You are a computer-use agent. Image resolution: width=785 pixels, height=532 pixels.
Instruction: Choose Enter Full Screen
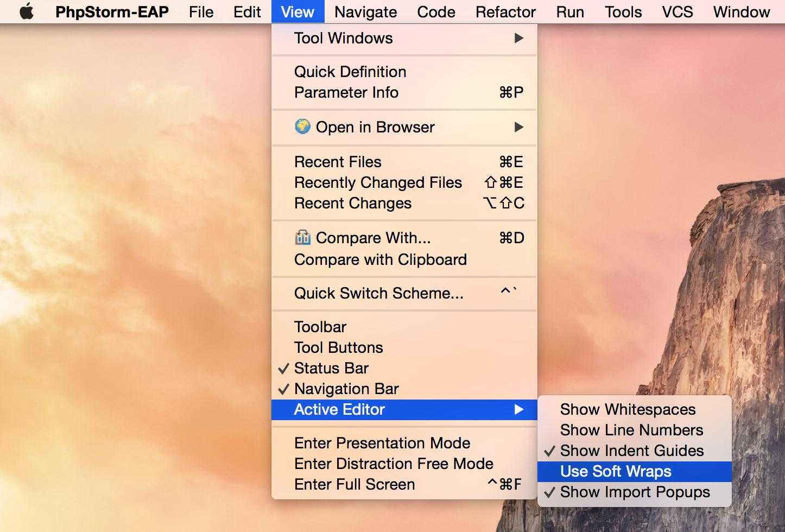tap(354, 484)
